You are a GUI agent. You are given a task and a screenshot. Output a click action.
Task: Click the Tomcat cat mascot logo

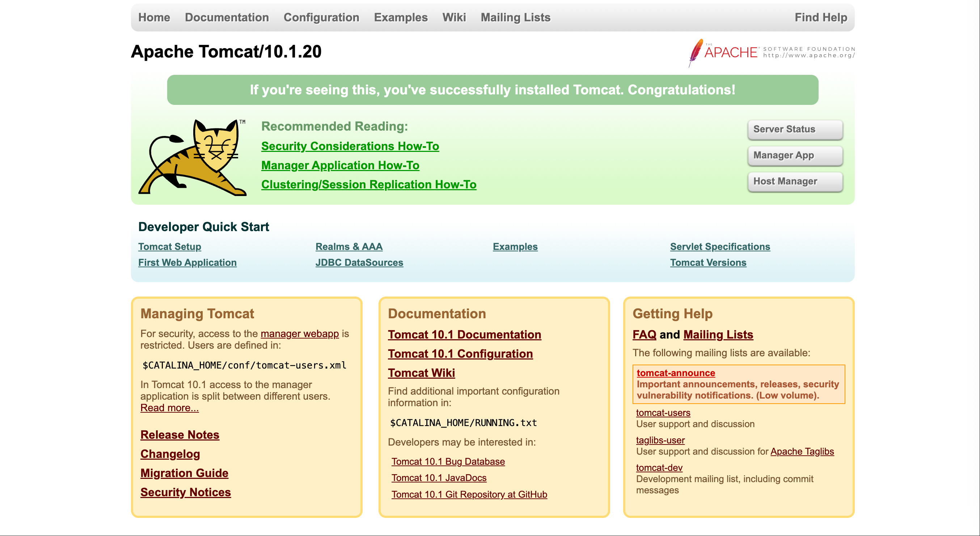pos(193,157)
